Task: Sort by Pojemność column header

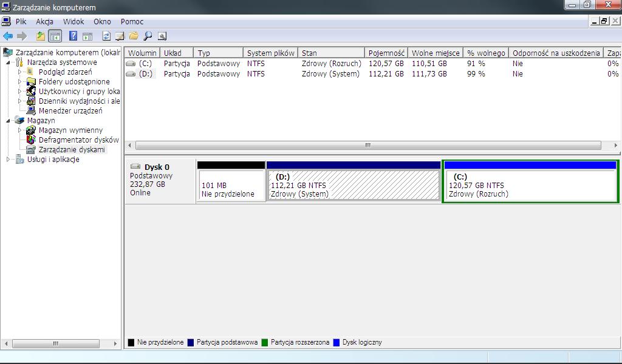Action: click(x=386, y=53)
